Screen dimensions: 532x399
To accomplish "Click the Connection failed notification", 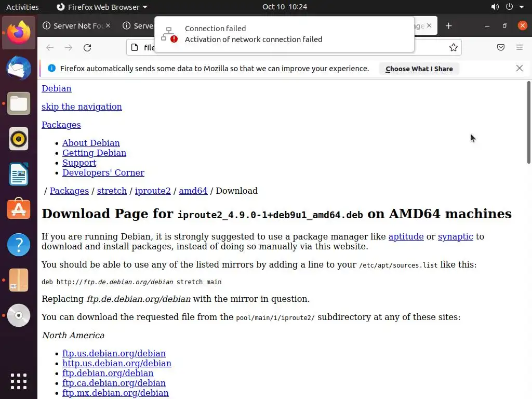I will [284, 34].
